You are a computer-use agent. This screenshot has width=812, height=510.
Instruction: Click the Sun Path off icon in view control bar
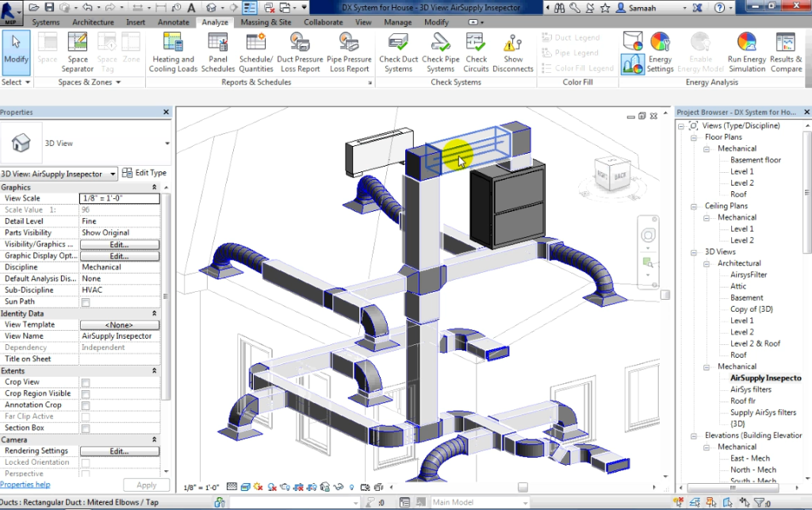point(258,487)
